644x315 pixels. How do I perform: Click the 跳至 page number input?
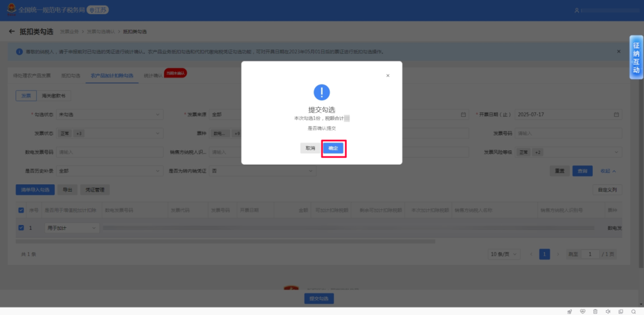pos(590,254)
